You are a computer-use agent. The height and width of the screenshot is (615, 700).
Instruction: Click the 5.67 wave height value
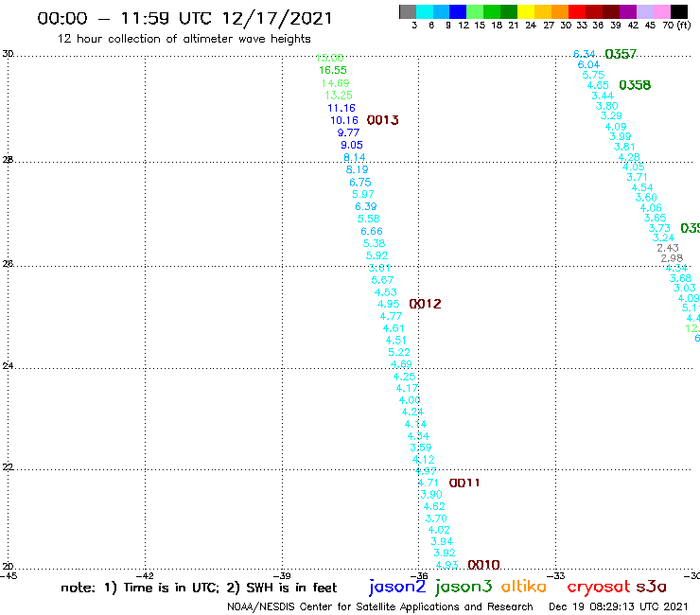tap(382, 280)
